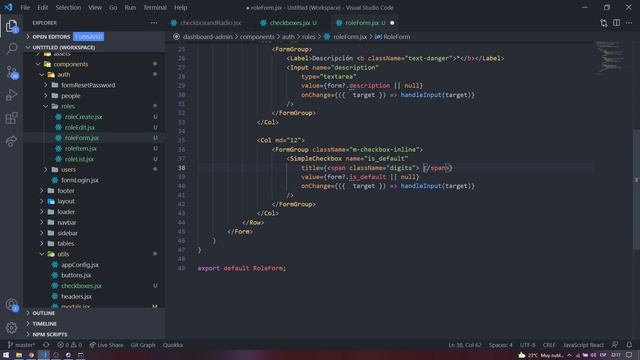Open the Run and Debug view
Image resolution: width=640 pixels, height=360 pixels.
[11, 95]
